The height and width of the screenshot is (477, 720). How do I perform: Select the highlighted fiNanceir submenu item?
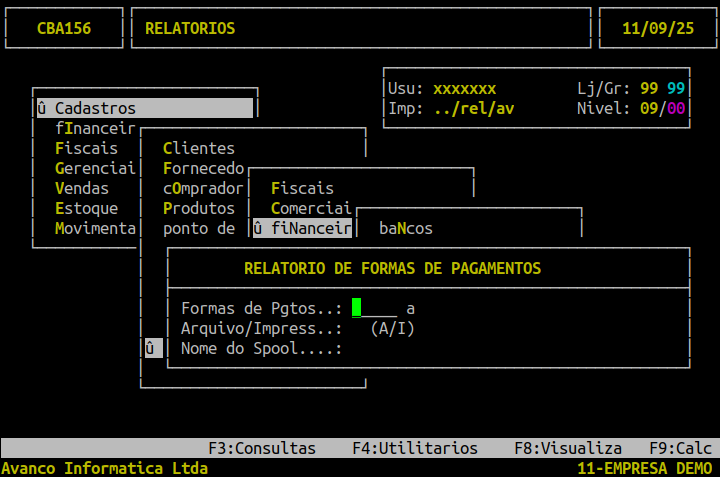[x=303, y=229]
